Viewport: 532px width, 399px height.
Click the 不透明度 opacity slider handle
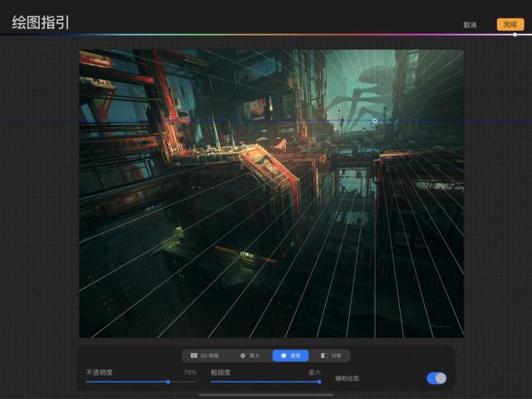coord(168,382)
